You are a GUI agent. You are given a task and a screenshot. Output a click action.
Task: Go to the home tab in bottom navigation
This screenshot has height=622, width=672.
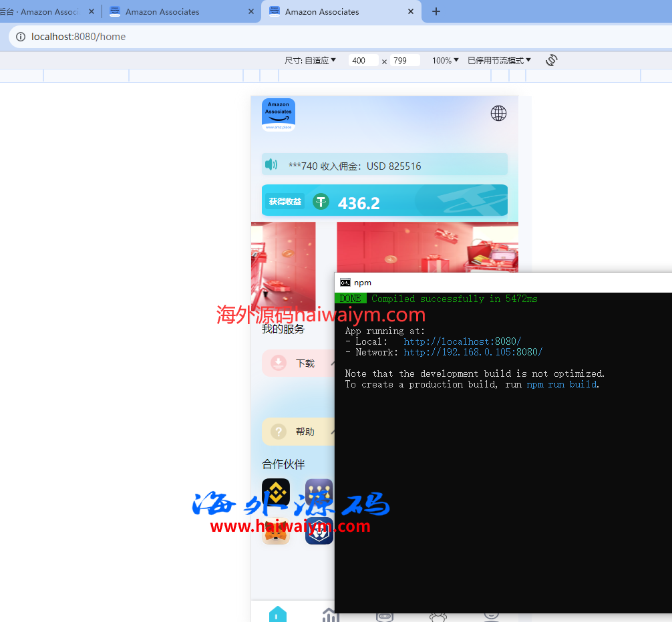pos(278,615)
